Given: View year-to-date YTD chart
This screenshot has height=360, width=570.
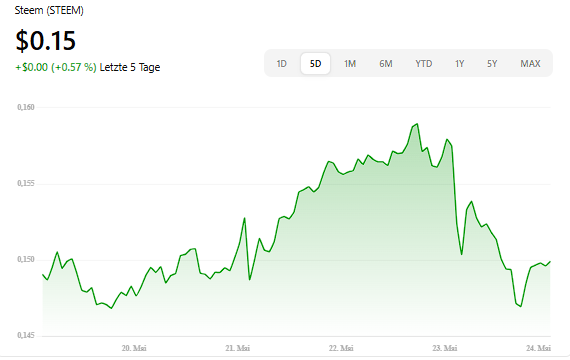Looking at the screenshot, I should click(x=424, y=64).
